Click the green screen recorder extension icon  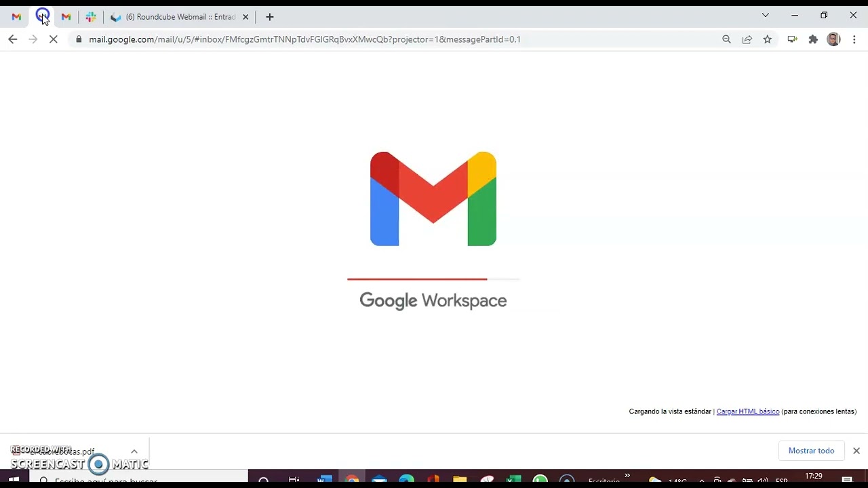click(792, 39)
